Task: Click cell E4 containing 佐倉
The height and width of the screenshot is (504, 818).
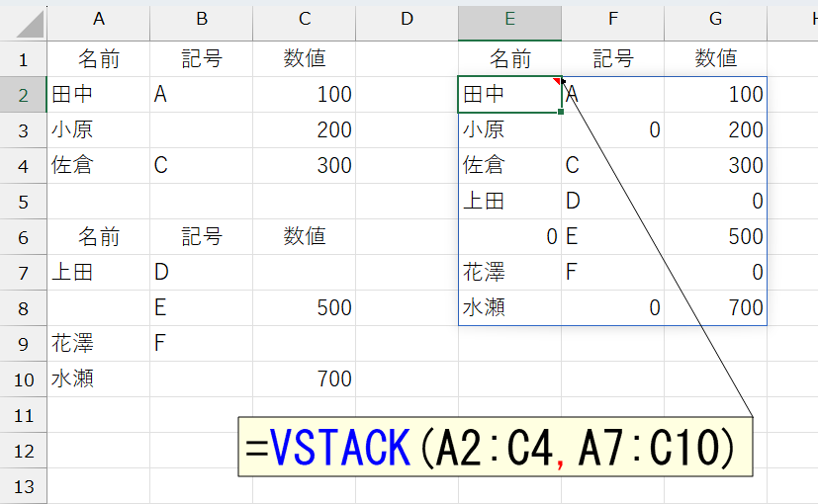Action: pos(509,166)
